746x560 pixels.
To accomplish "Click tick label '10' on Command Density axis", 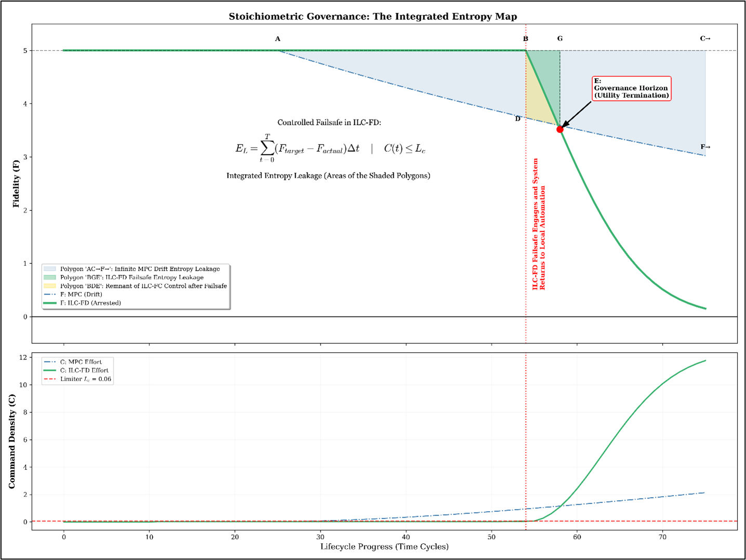I will tap(23, 385).
